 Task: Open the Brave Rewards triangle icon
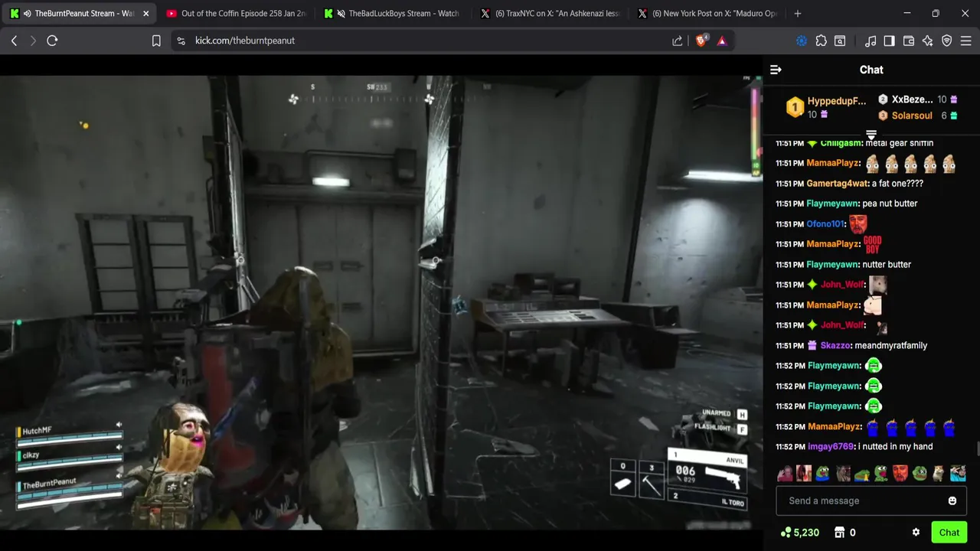pos(722,41)
